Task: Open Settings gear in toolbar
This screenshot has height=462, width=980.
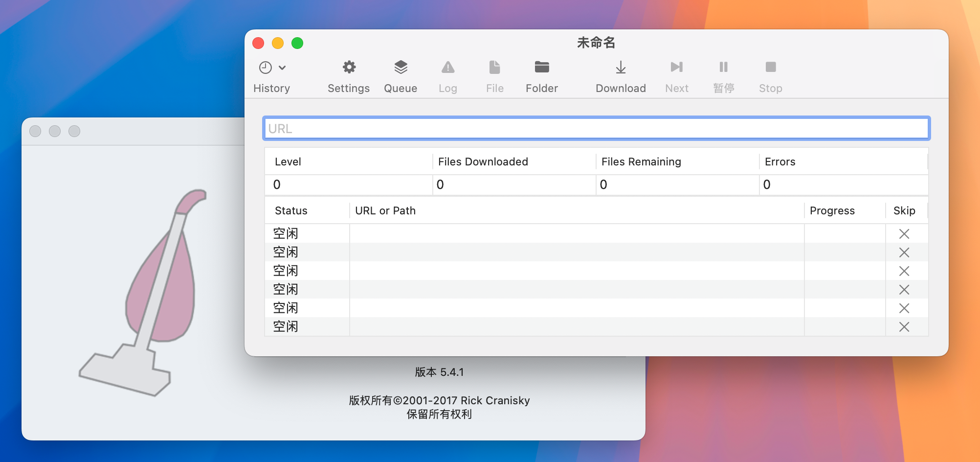Action: pyautogui.click(x=349, y=67)
